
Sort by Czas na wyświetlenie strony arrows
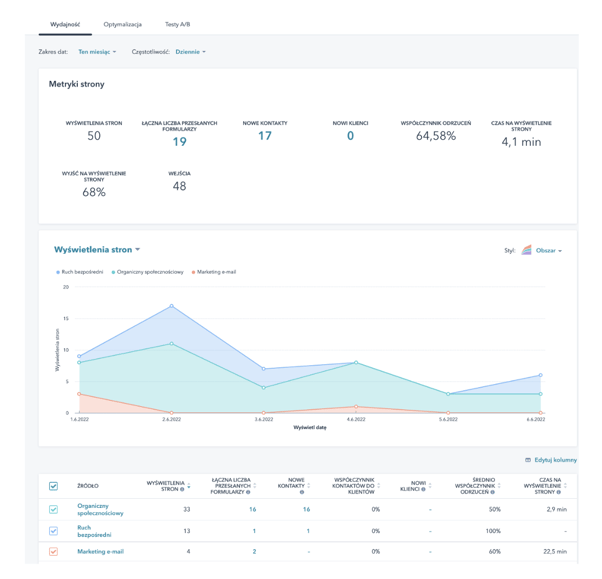pyautogui.click(x=565, y=486)
